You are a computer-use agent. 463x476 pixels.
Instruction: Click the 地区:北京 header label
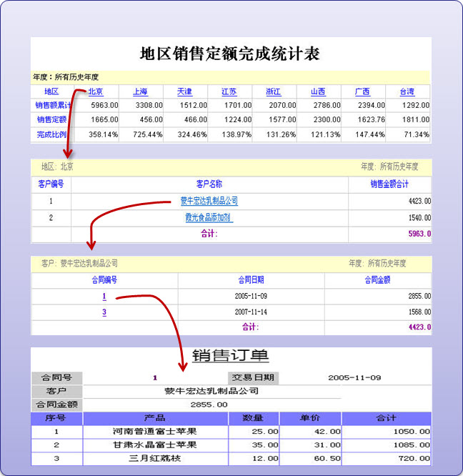(57, 167)
